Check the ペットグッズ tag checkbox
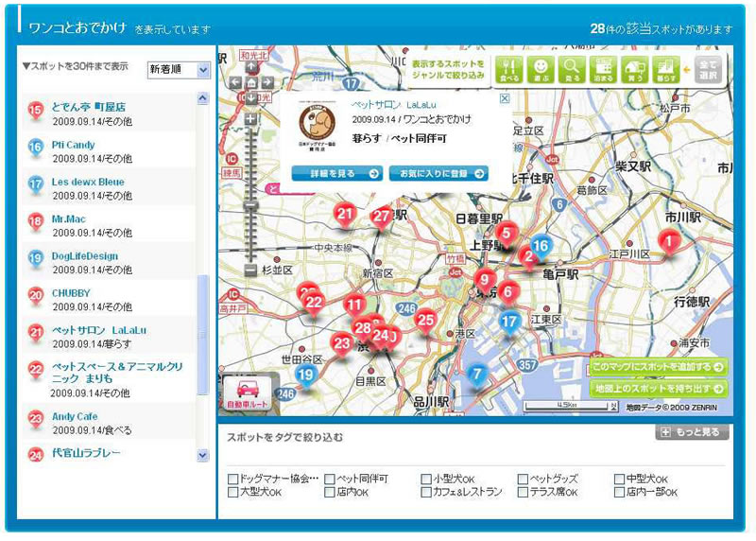The image size is (756, 541). pos(523,479)
